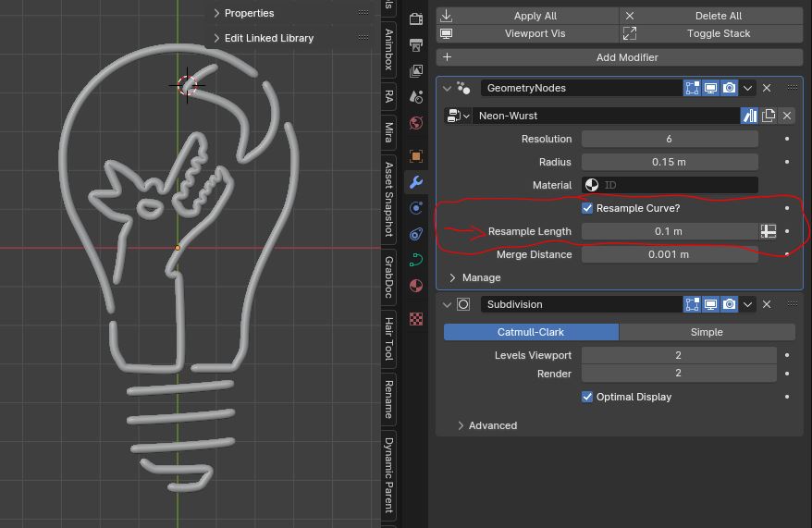Open the Modifiers properties tab (wrench icon)
Screen dimensions: 812x528
coord(416,182)
